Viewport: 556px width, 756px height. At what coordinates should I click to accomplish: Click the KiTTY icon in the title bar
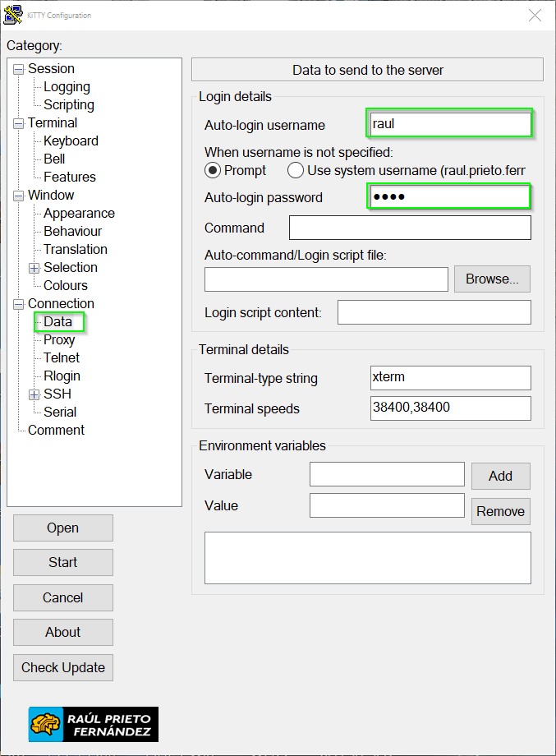tap(13, 15)
